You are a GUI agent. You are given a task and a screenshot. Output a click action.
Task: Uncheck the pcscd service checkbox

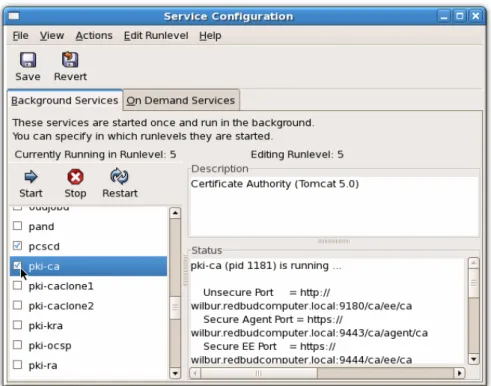pos(17,246)
